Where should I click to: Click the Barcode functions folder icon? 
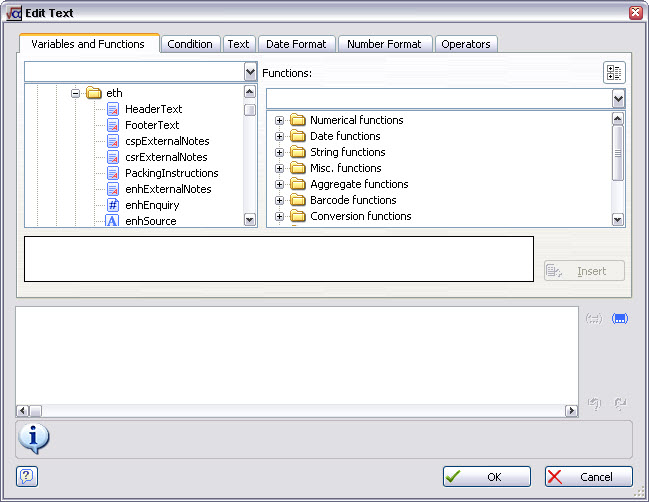tap(297, 200)
